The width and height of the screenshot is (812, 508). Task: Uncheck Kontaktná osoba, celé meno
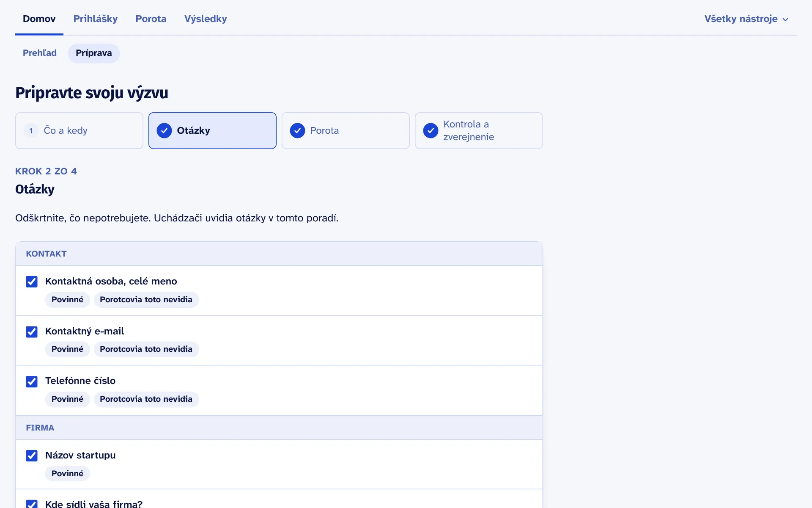[x=32, y=282]
